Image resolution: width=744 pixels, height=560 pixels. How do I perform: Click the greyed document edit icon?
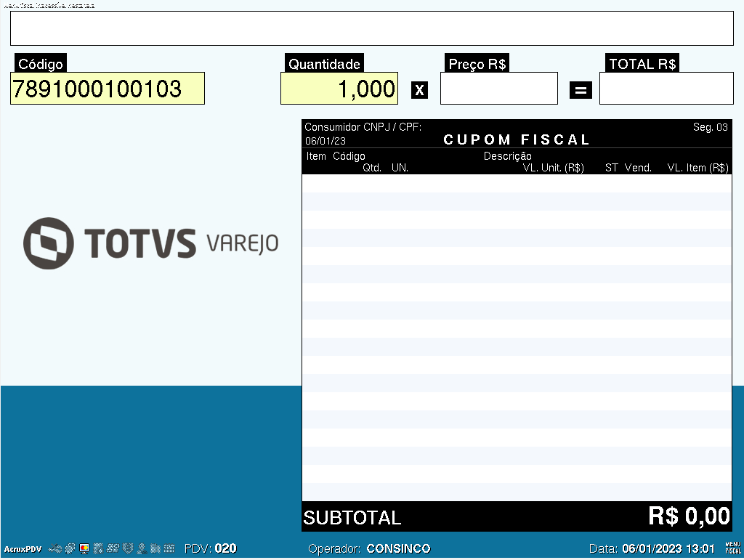click(98, 548)
